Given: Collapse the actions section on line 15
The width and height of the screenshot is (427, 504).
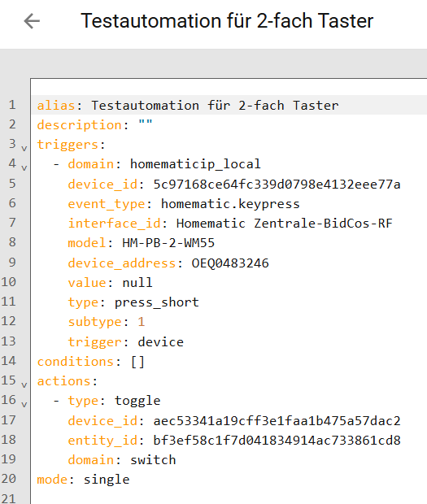Looking at the screenshot, I should 24,385.
